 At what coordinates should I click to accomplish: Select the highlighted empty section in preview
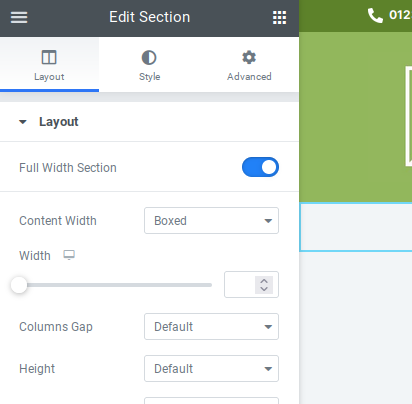[x=356, y=227]
